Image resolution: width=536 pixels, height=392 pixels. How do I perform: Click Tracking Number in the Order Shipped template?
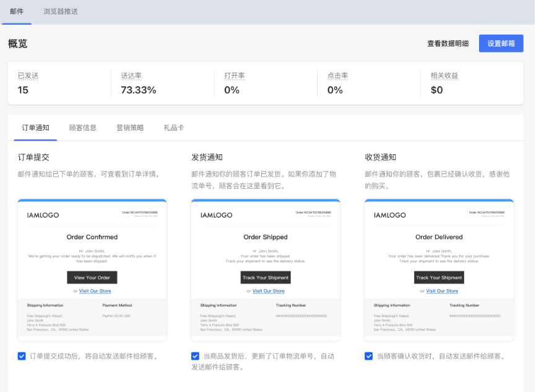pos(291,305)
